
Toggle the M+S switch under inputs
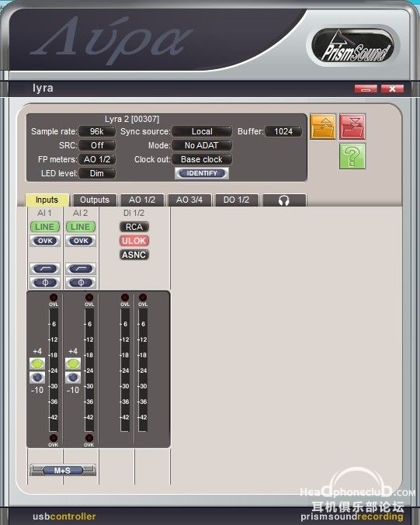63,471
